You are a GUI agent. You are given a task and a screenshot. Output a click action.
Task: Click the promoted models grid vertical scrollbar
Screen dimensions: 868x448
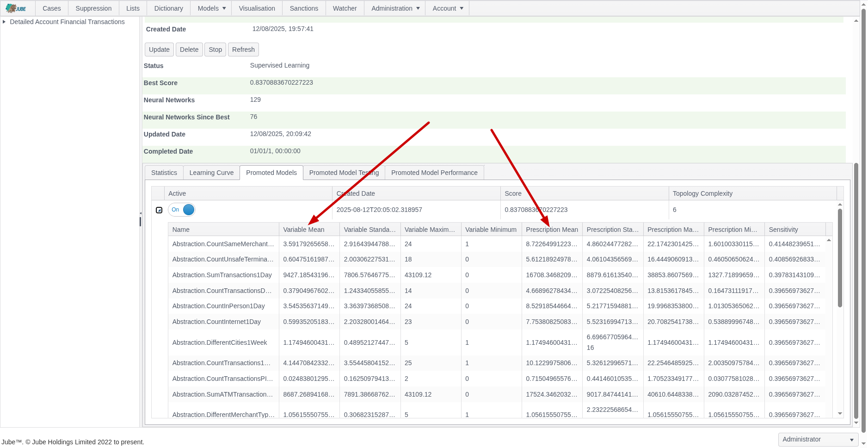[840, 258]
